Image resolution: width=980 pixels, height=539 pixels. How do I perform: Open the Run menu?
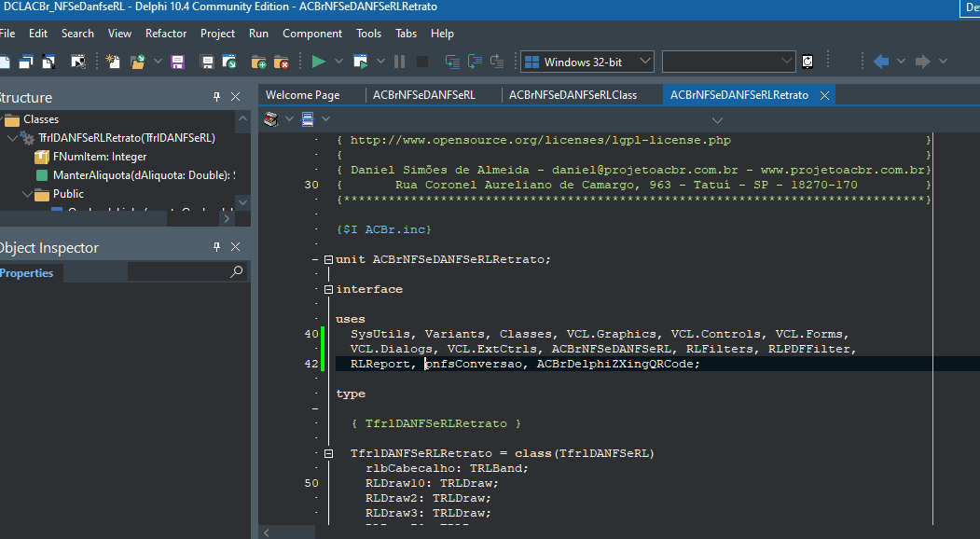tap(258, 34)
